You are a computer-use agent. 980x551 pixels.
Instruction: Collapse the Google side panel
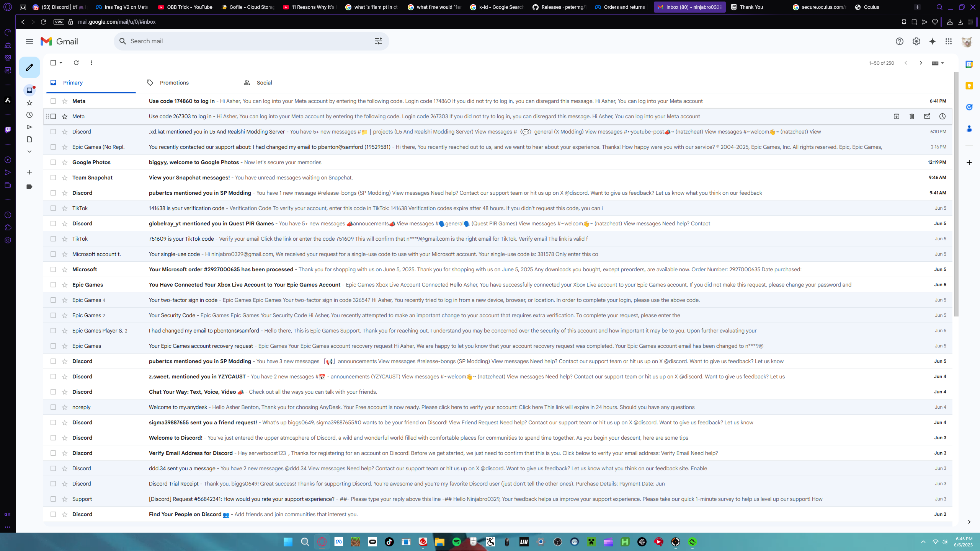pyautogui.click(x=969, y=522)
